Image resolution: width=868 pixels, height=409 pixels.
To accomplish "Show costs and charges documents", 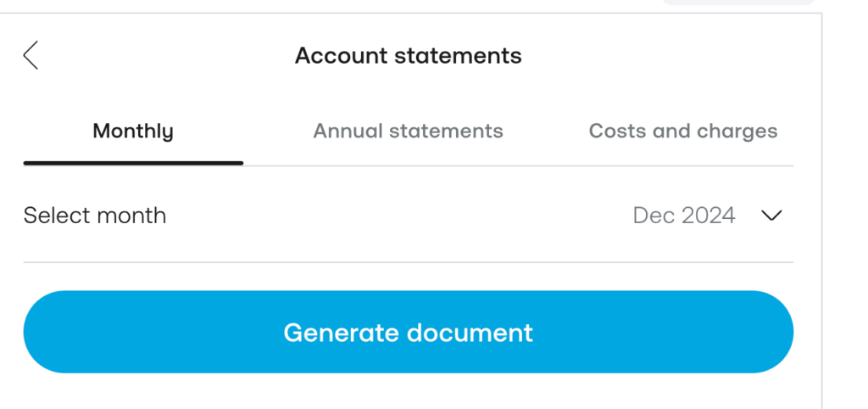I will 682,132.
